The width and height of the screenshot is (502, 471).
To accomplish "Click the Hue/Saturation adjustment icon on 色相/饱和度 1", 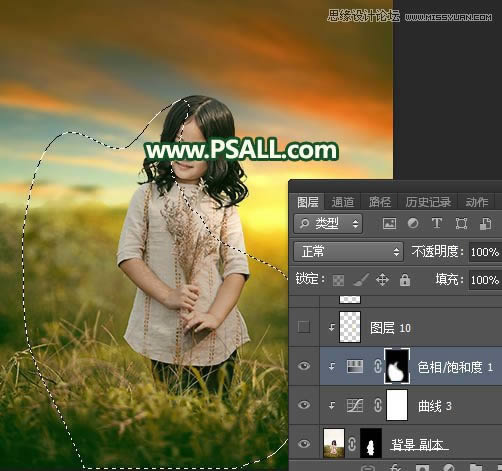I will click(x=355, y=366).
